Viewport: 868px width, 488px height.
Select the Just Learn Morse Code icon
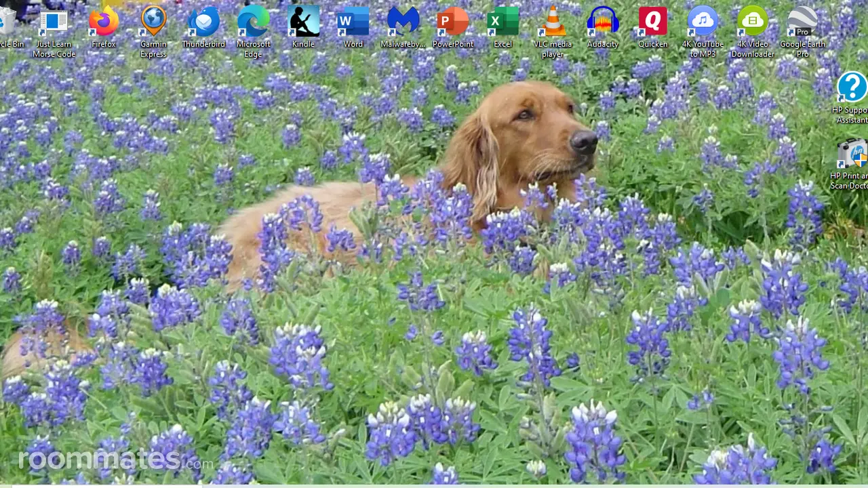[x=54, y=32]
